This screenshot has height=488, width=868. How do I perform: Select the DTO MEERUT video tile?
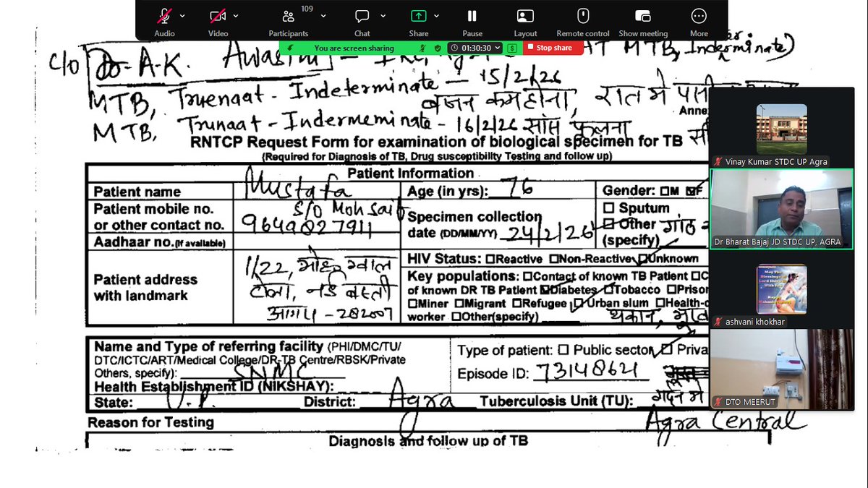(781, 369)
